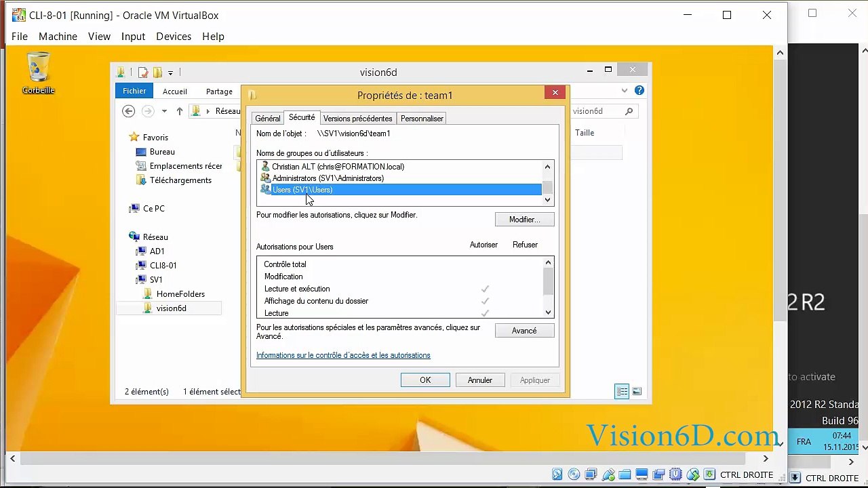Click the Avancé button
The width and height of the screenshot is (868, 488).
pos(524,331)
